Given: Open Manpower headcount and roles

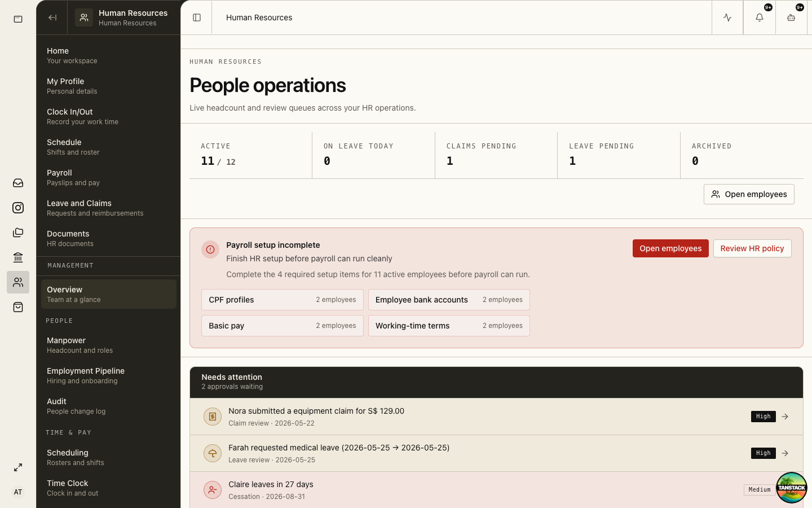Looking at the screenshot, I should click(108, 345).
